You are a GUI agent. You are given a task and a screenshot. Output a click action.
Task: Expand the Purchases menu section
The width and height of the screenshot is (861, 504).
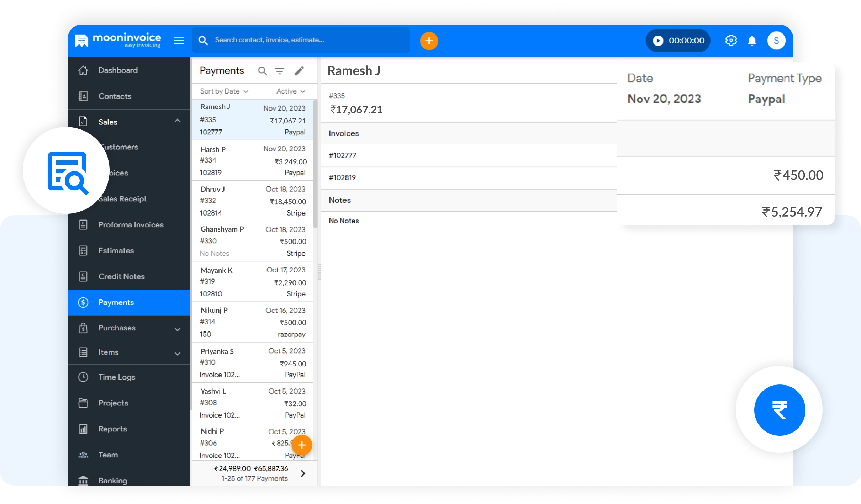[x=178, y=329]
